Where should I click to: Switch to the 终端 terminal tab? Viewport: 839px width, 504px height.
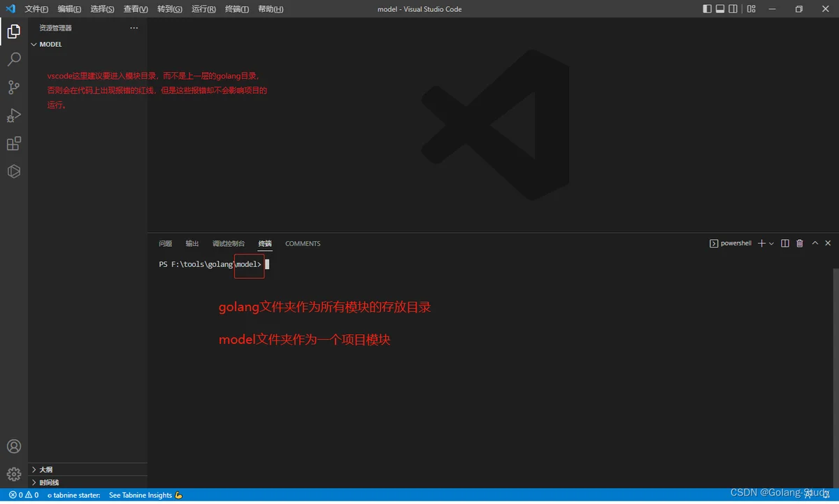265,243
